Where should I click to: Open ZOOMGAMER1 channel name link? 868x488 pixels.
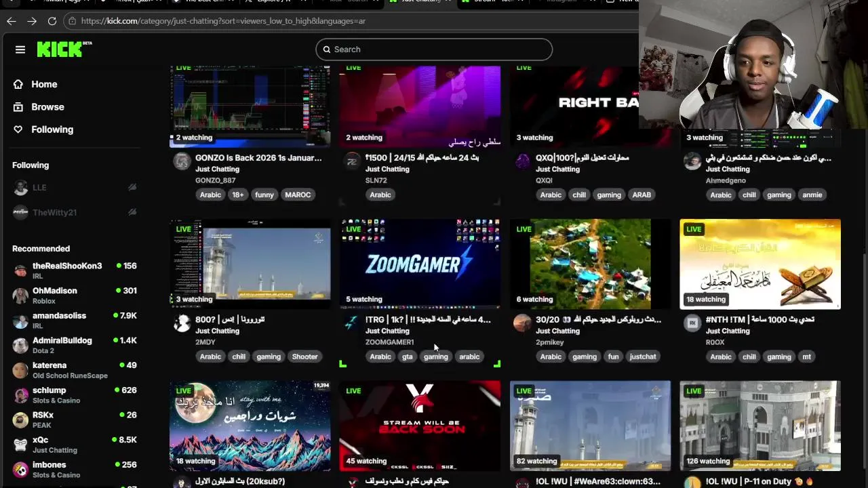coord(389,342)
